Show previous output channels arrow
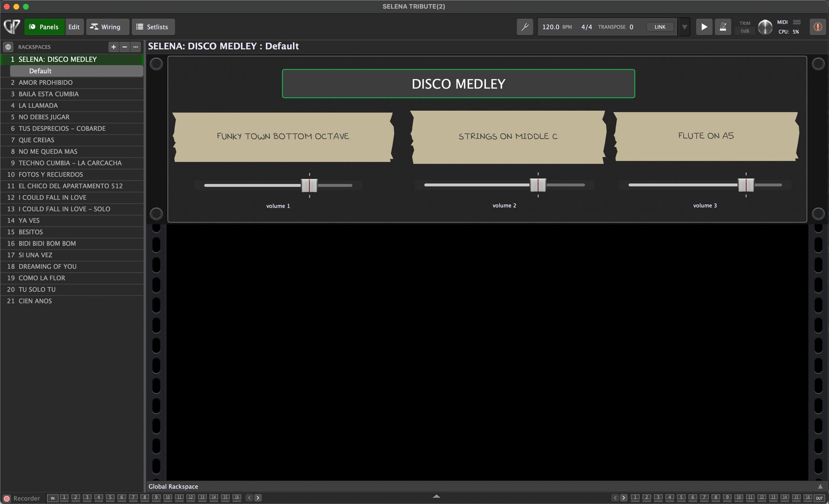Screen dimensions: 829x504 [615, 498]
